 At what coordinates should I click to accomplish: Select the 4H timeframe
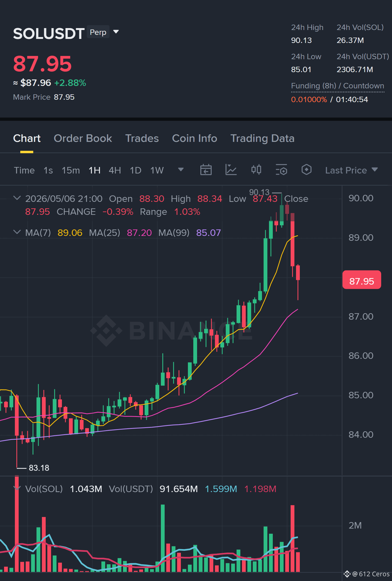coord(115,170)
